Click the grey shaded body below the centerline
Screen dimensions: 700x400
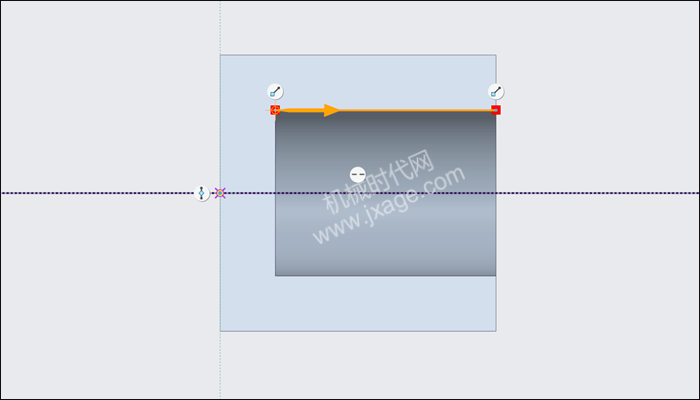pos(385,236)
